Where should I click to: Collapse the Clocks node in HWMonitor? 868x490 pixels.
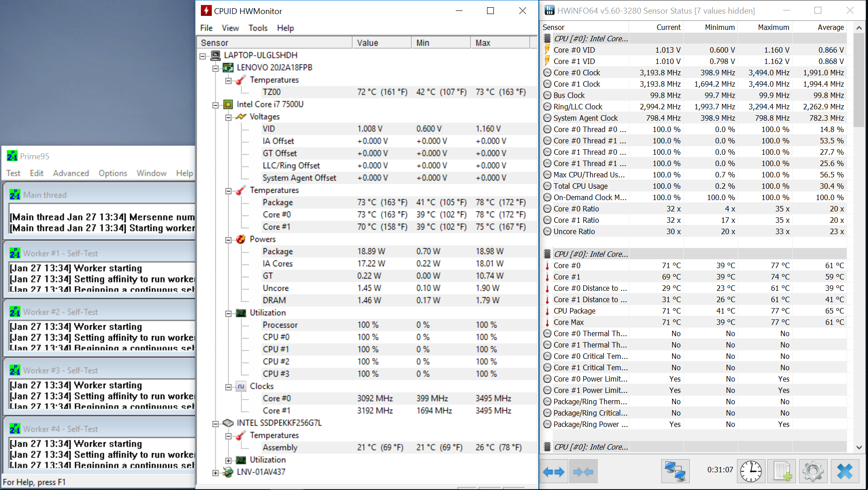[x=229, y=387]
